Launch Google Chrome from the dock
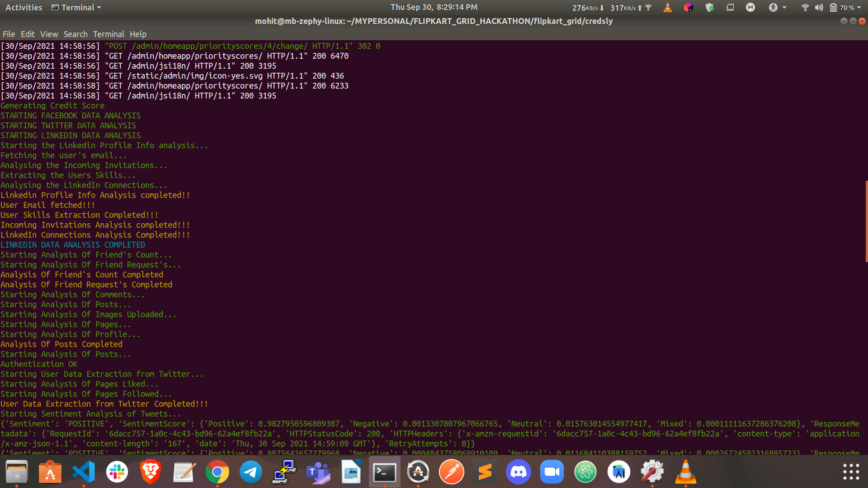This screenshot has height=488, width=868. [217, 472]
